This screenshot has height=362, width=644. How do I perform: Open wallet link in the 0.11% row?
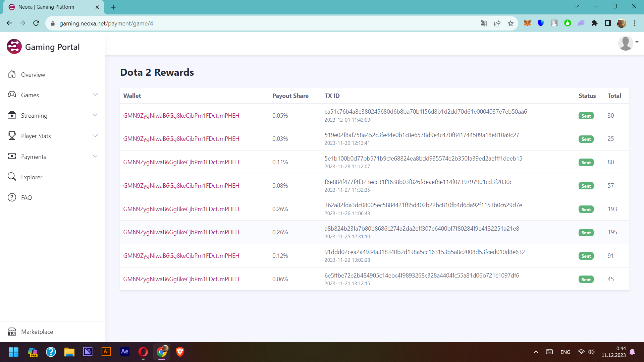coord(181,162)
